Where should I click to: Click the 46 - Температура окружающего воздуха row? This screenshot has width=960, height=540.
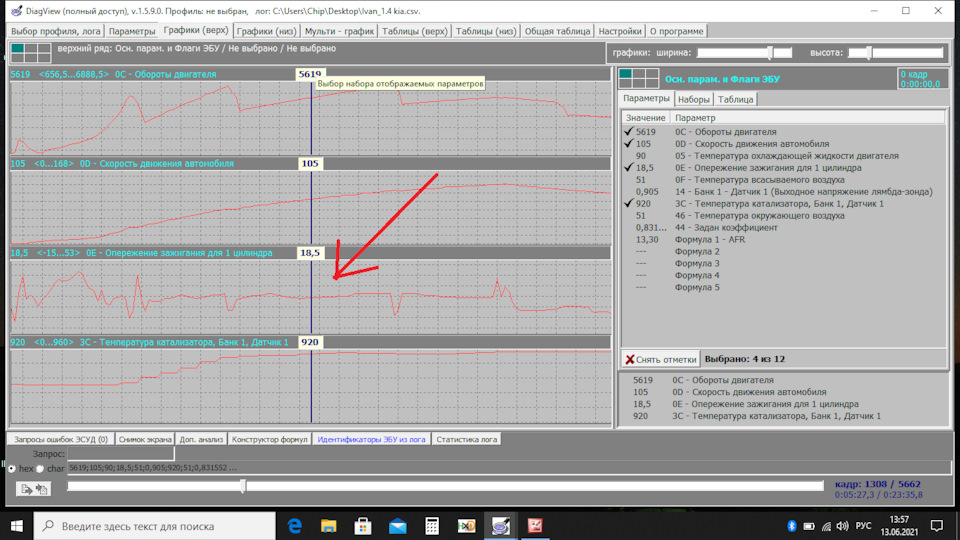(784, 216)
